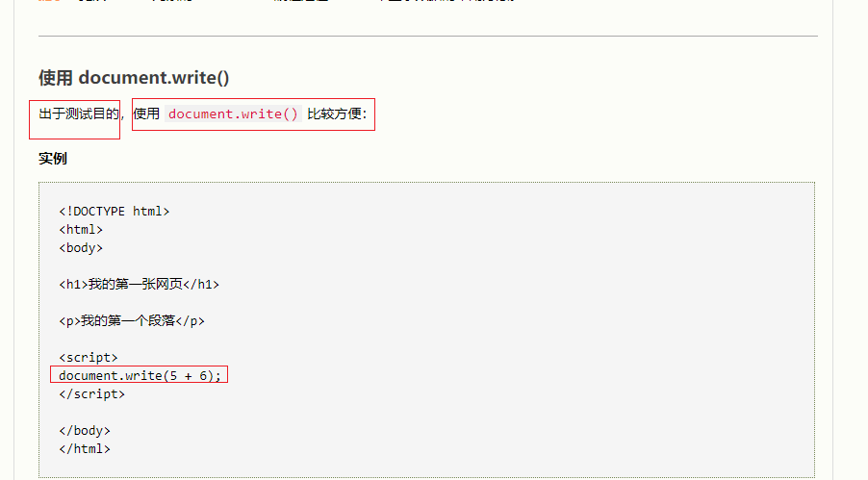Click the horizontal divider above the heading
The image size is (868, 480).
(428, 36)
